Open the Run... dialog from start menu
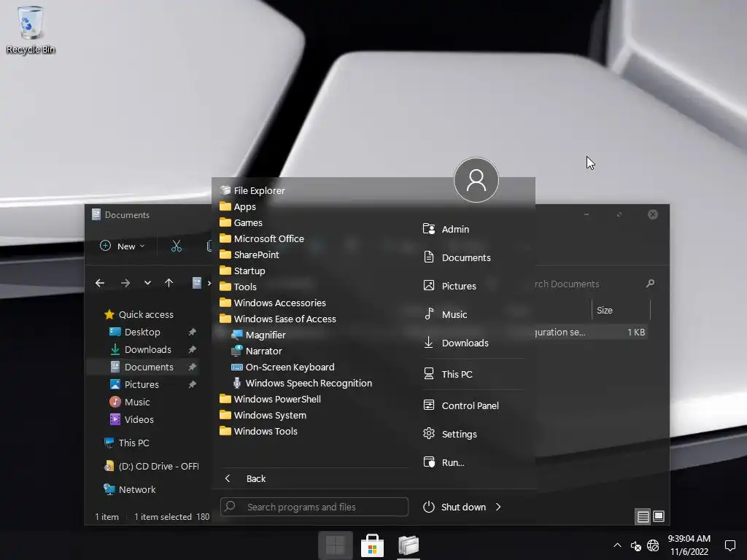Image resolution: width=747 pixels, height=560 pixels. pos(444,462)
